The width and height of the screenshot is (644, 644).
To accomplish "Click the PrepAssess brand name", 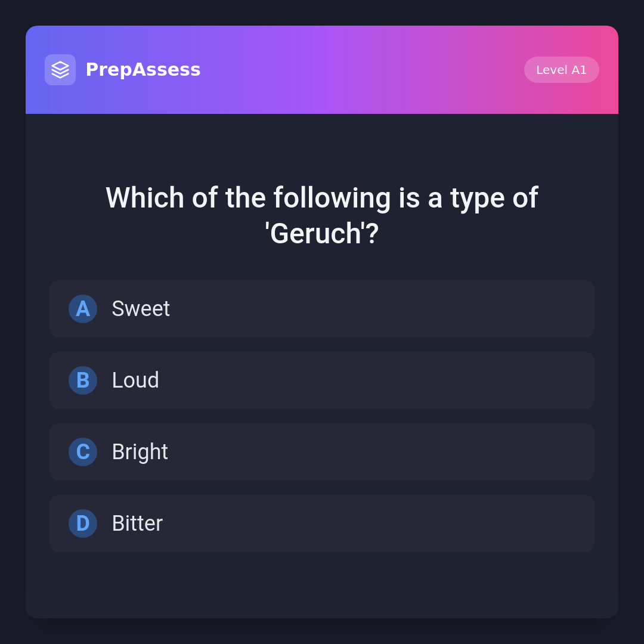I will coord(143,70).
